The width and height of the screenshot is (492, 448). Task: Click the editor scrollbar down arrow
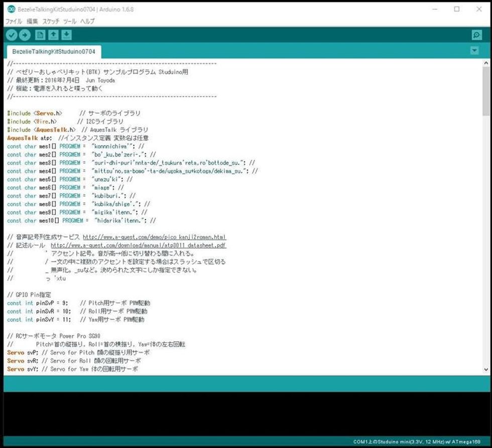(485, 369)
